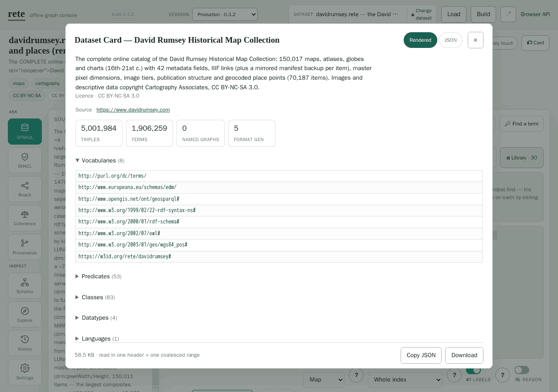
Task: Open the SHACL validation panel
Action: pos(25,160)
